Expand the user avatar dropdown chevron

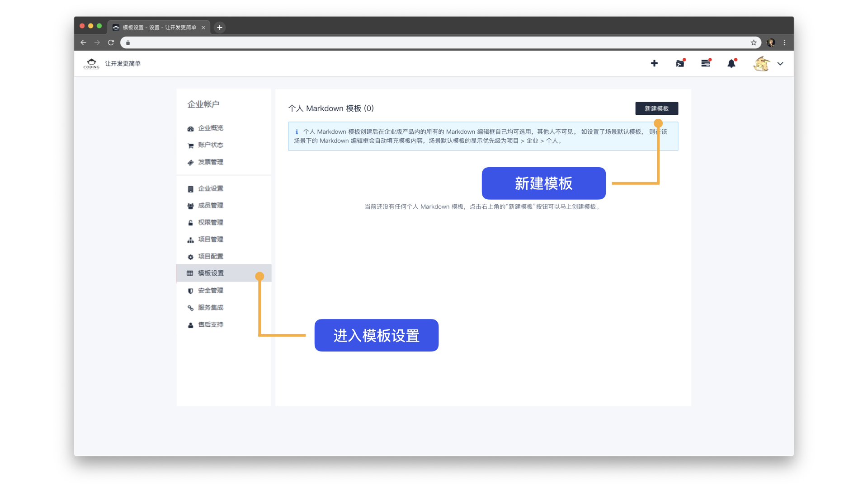click(780, 64)
